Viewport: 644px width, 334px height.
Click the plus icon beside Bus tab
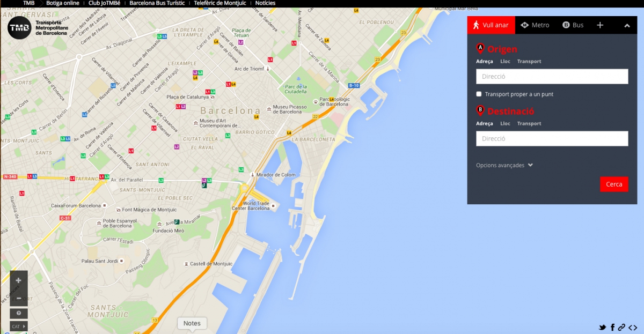[600, 25]
